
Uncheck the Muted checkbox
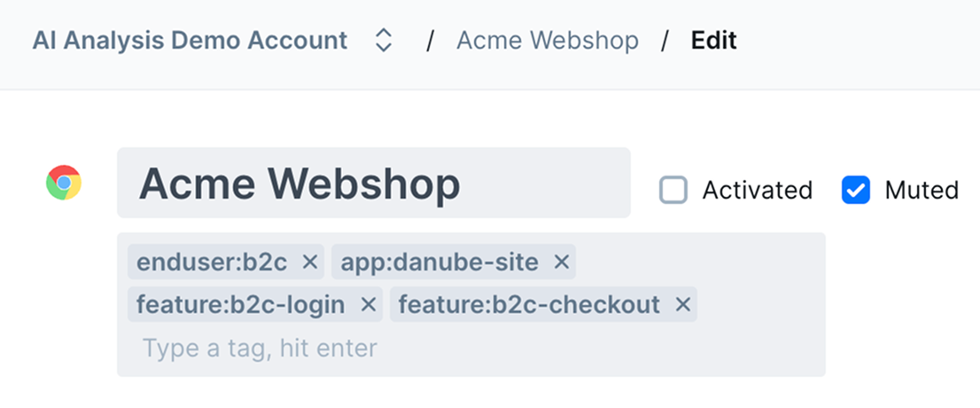856,190
